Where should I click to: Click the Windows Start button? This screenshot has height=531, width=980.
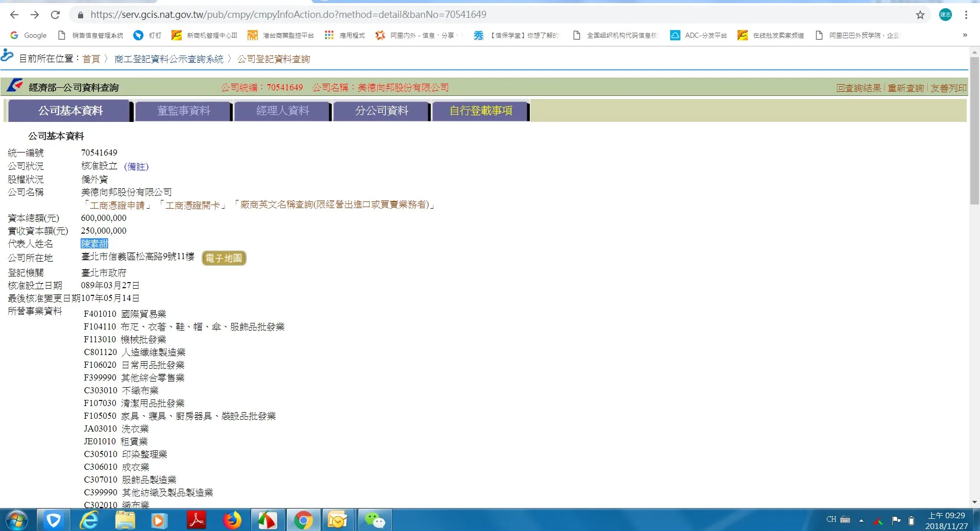click(16, 520)
